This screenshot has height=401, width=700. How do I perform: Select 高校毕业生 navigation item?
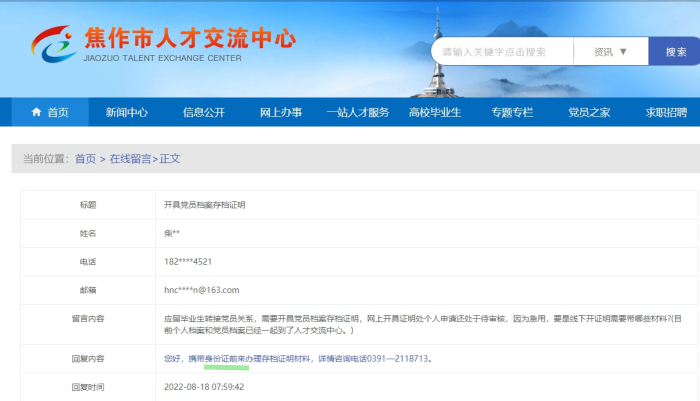[x=435, y=112]
